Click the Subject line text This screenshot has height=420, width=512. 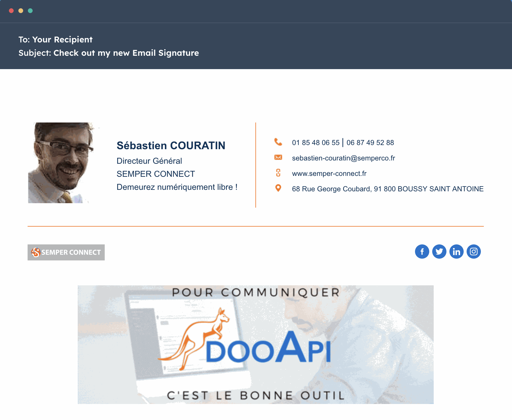click(x=109, y=53)
